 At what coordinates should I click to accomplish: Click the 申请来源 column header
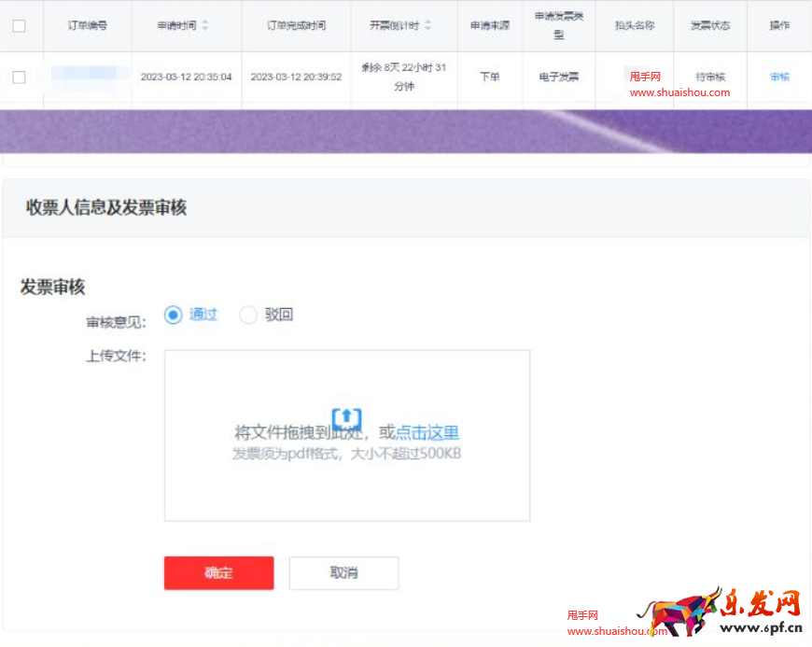click(x=490, y=25)
